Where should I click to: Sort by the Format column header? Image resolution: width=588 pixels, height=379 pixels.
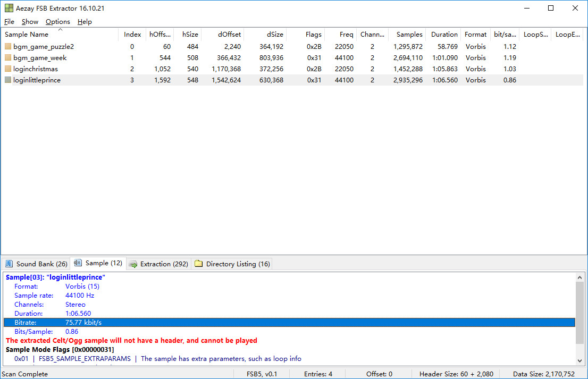point(475,35)
